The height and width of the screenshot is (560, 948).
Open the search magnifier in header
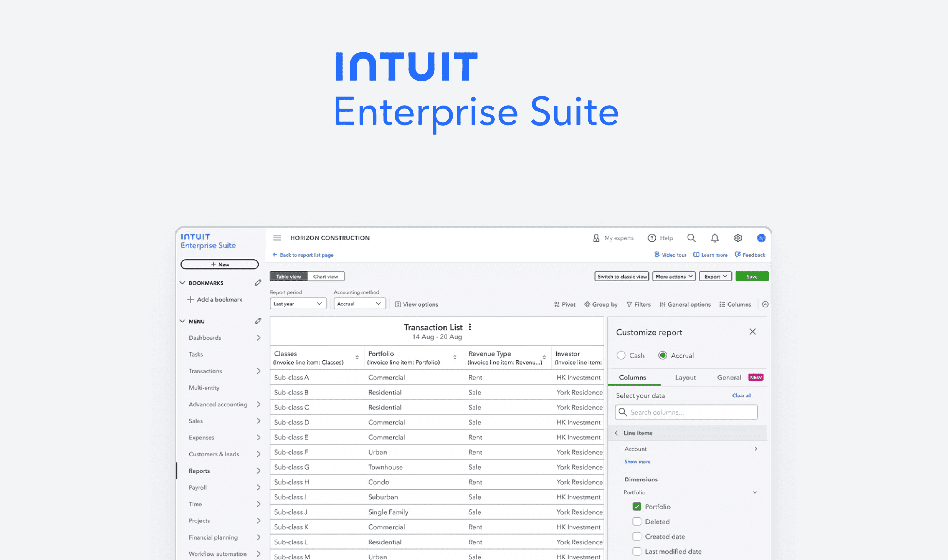click(691, 238)
